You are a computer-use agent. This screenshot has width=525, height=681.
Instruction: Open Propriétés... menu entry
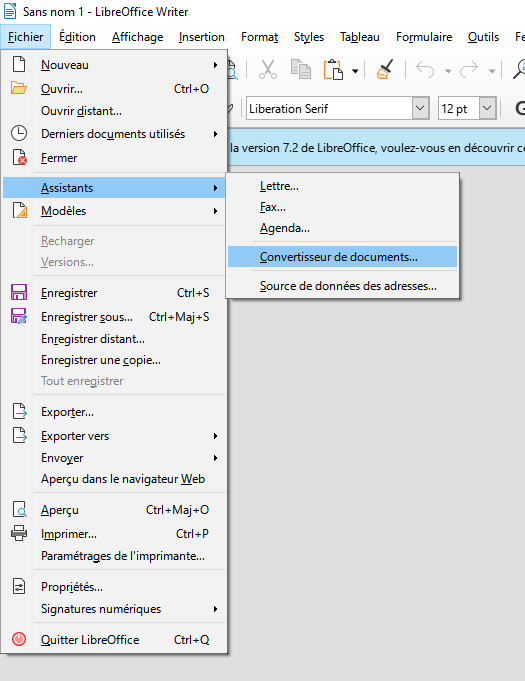(x=114, y=587)
